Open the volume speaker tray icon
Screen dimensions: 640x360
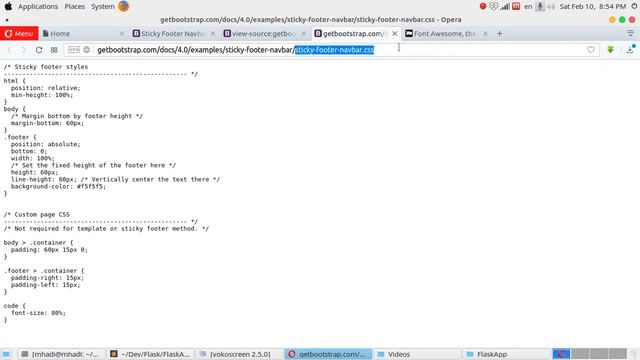[551, 7]
